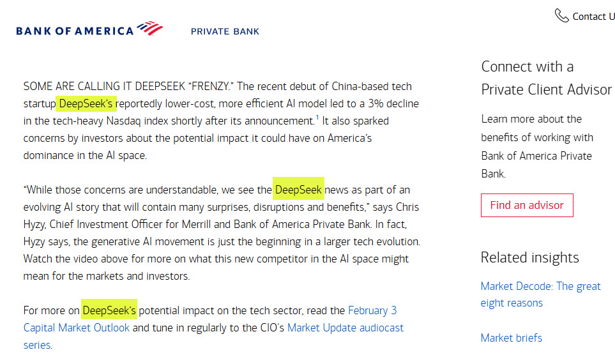This screenshot has width=615, height=364.
Task: Click the word series ending the last link
Action: coord(37,345)
